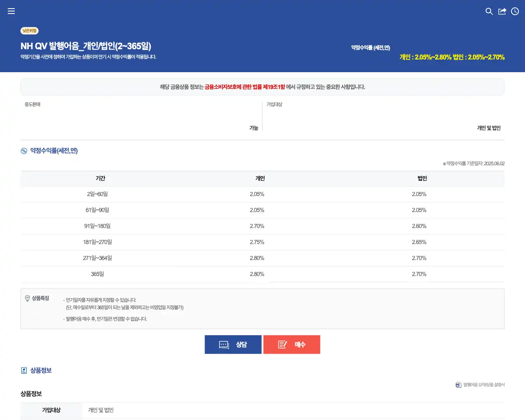This screenshot has height=420, width=525.
Task: Open 발행어음 요약상품 설명서 link
Action: point(484,385)
